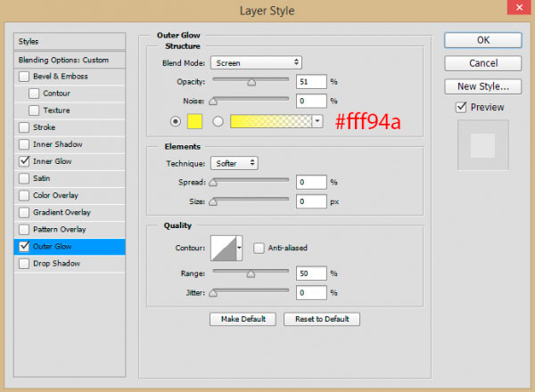Click the Opacity value field
The width and height of the screenshot is (535, 392).
311,82
